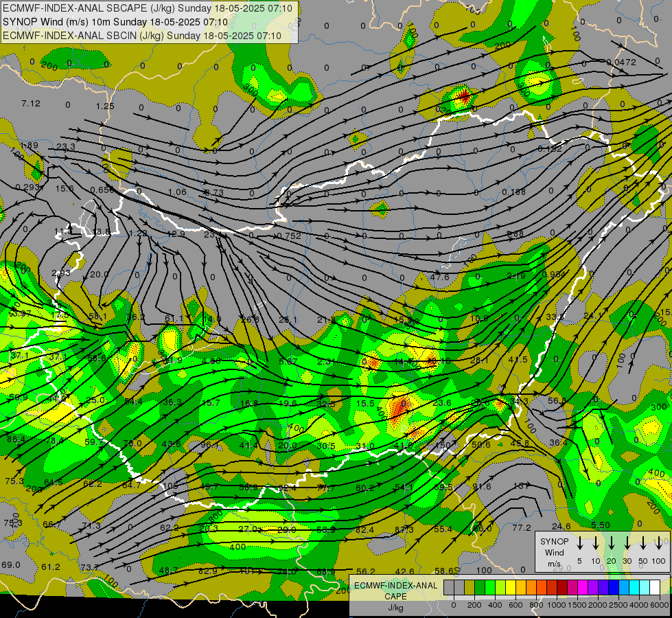The width and height of the screenshot is (672, 618).
Task: Pick the deep blue CAPE legend swatch
Action: [x=613, y=588]
